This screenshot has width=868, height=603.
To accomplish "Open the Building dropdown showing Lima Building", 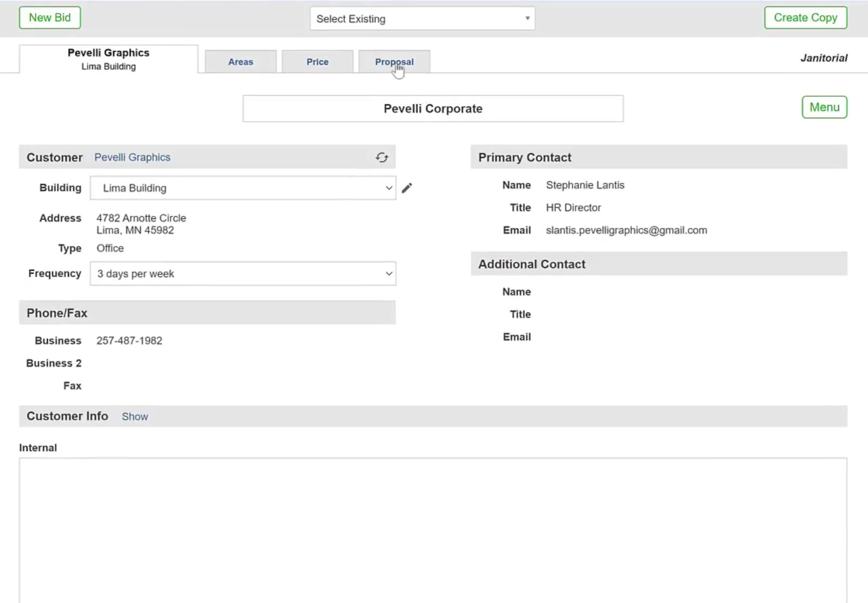I will click(x=243, y=188).
